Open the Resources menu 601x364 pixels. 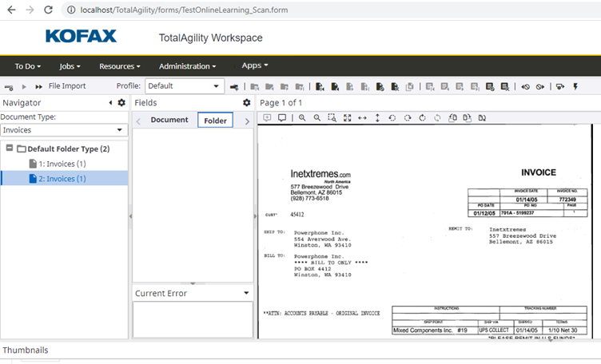click(119, 66)
